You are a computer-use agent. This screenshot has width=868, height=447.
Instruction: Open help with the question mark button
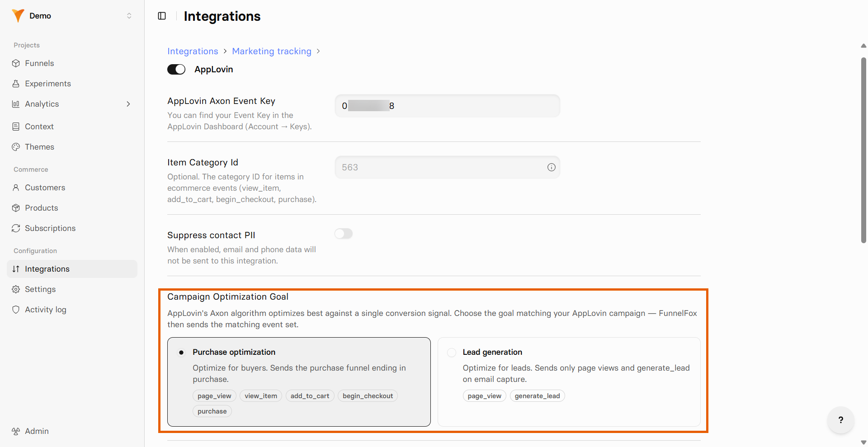(x=840, y=420)
